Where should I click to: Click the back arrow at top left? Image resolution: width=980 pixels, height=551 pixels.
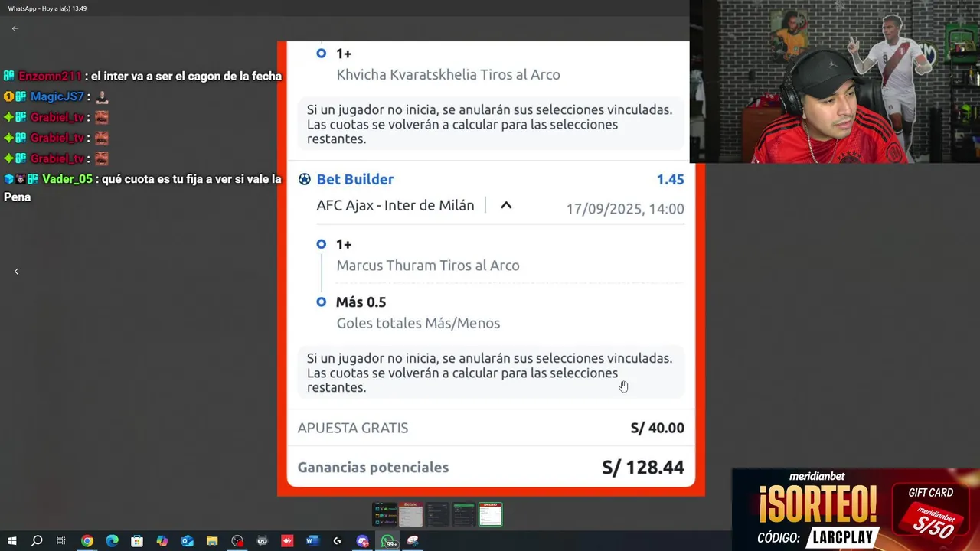15,28
